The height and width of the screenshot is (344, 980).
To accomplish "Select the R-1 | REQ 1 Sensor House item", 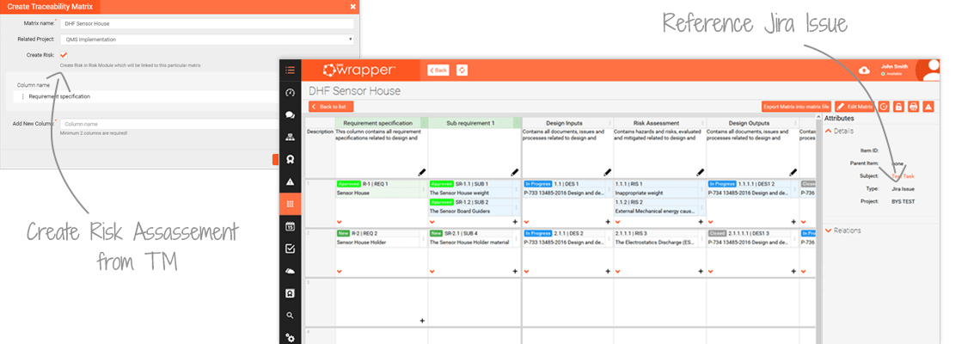I will 381,189.
